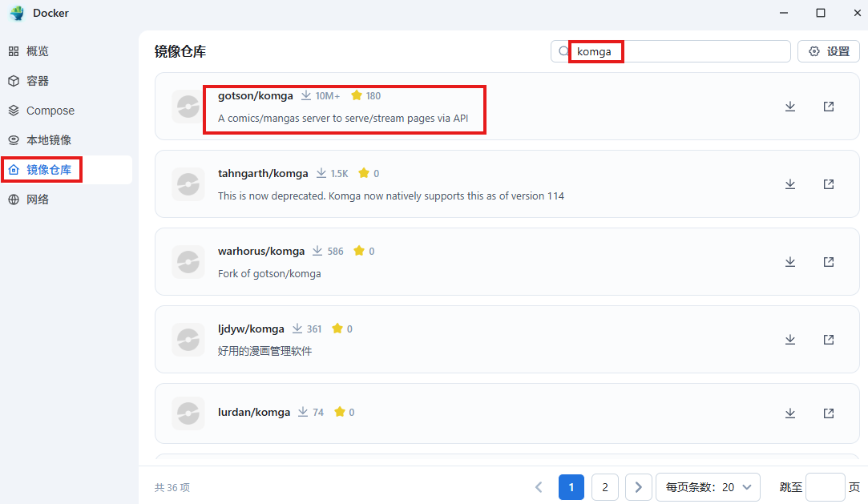Open gotson/komga page in external link
The width and height of the screenshot is (868, 504).
coord(828,107)
